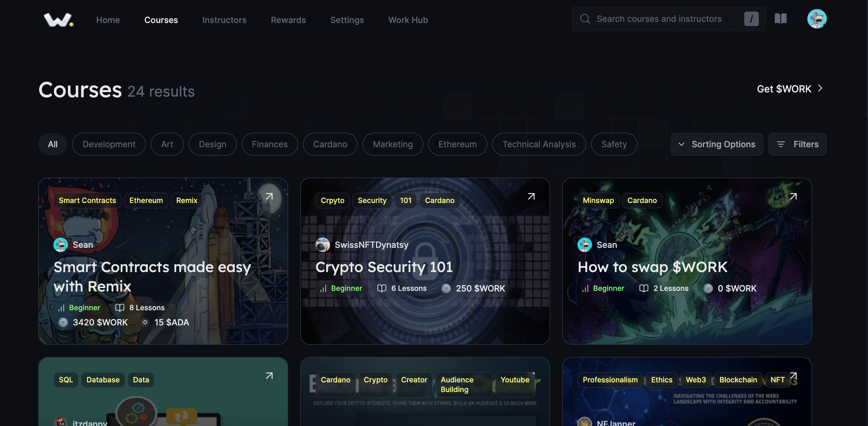Open the Rewards page
Image resolution: width=868 pixels, height=426 pixels.
pyautogui.click(x=288, y=20)
